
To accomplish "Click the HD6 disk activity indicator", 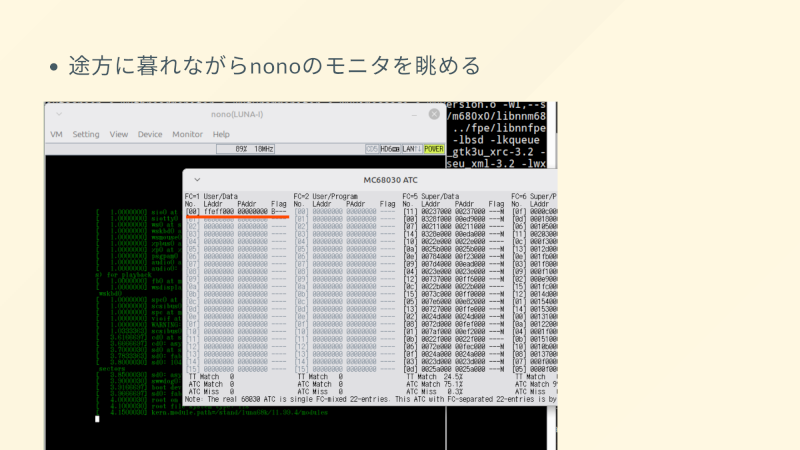I will 389,149.
